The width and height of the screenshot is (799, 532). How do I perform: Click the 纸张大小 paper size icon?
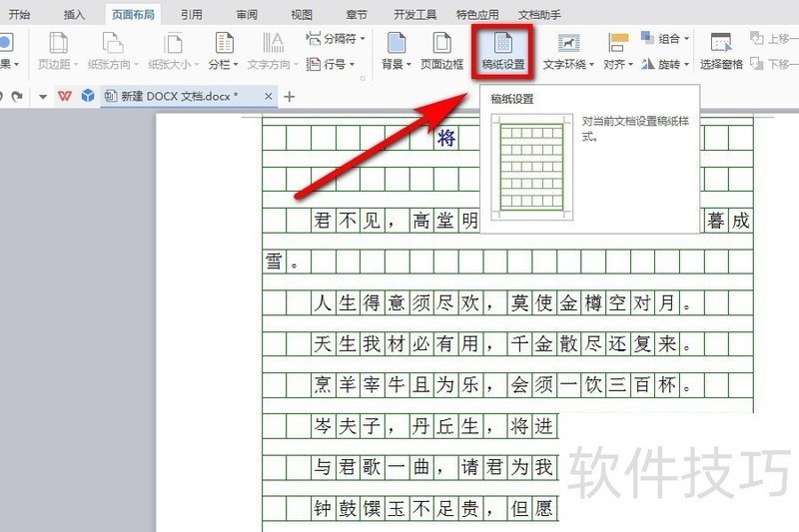(x=173, y=44)
